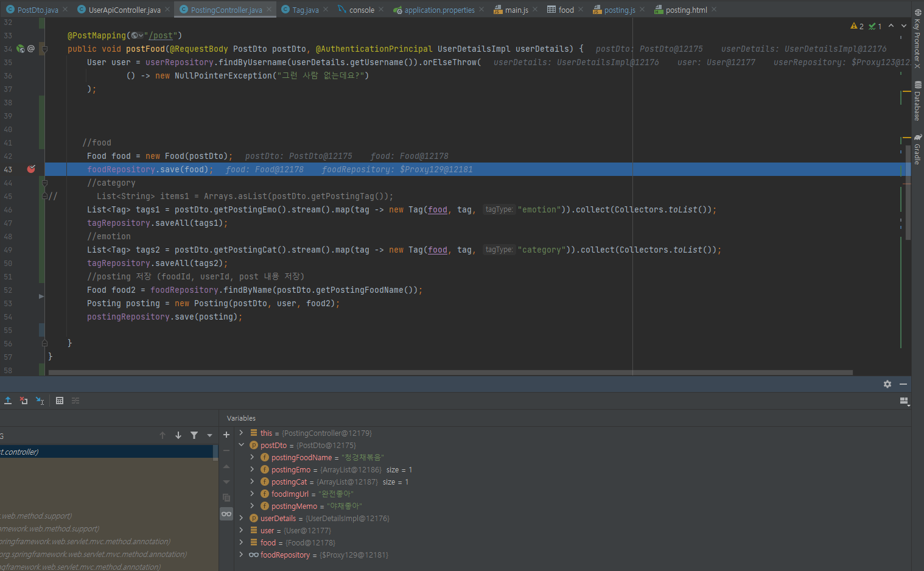Close the Tag.java tab
The width and height of the screenshot is (924, 571).
point(326,9)
